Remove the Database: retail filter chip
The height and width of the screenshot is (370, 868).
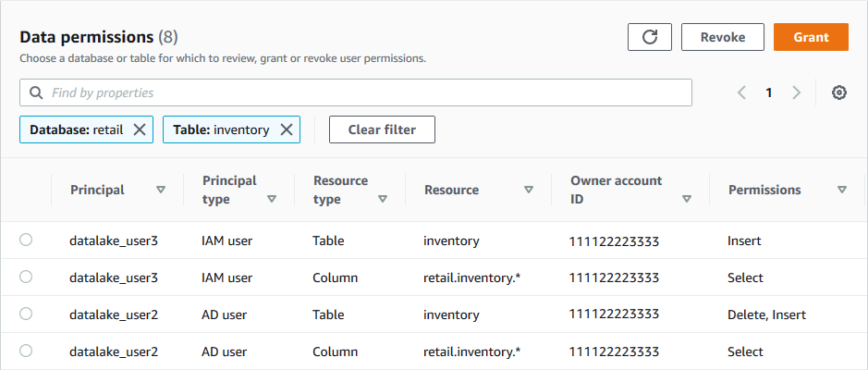click(140, 129)
